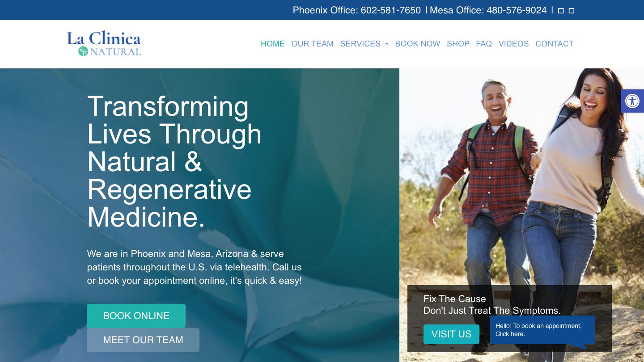Click the second social icon in top bar
Viewport: 644px width, 362px height.
click(x=571, y=11)
